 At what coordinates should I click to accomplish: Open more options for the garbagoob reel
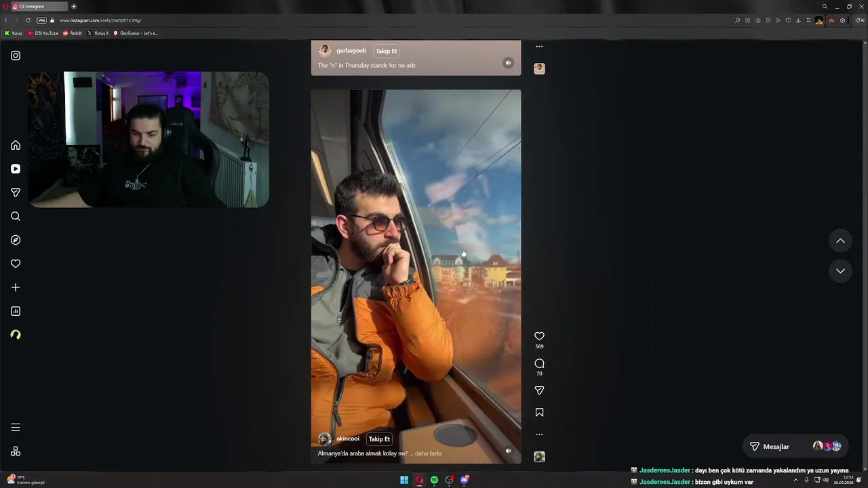(x=539, y=47)
